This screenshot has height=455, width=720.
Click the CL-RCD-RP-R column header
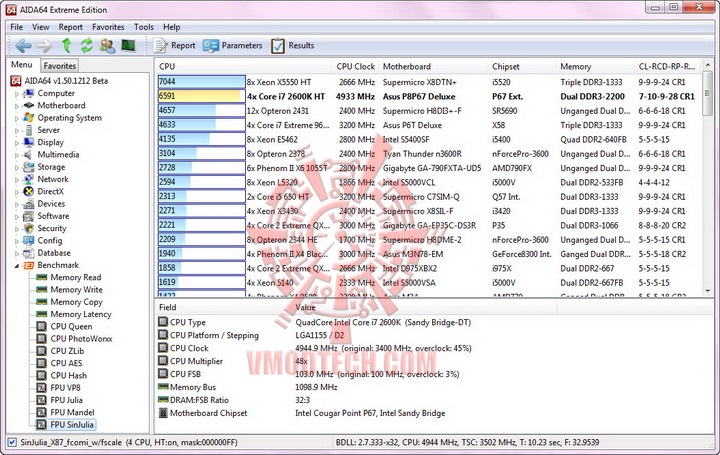click(x=668, y=67)
